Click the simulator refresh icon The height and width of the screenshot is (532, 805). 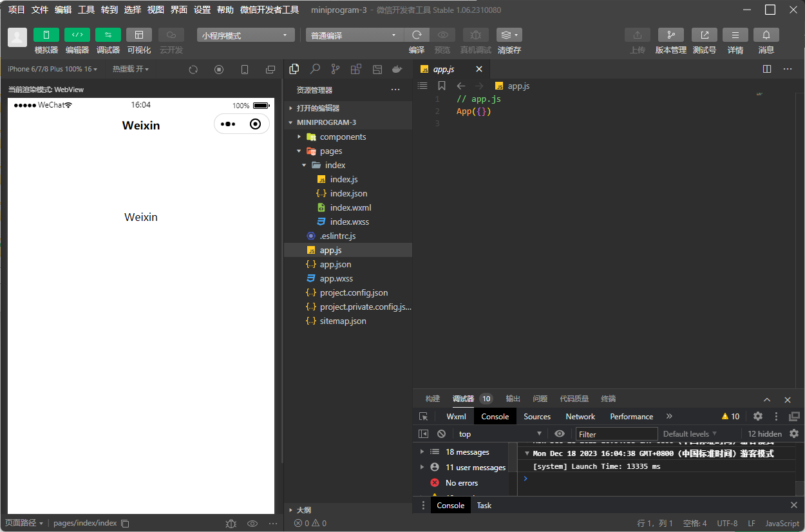pyautogui.click(x=193, y=70)
